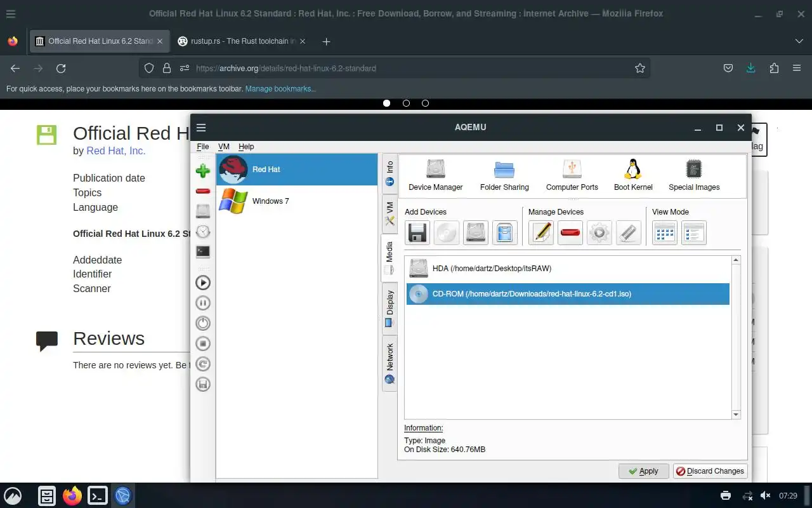The height and width of the screenshot is (508, 812).
Task: Delete the VM with the red minus sidebar icon
Action: [203, 190]
